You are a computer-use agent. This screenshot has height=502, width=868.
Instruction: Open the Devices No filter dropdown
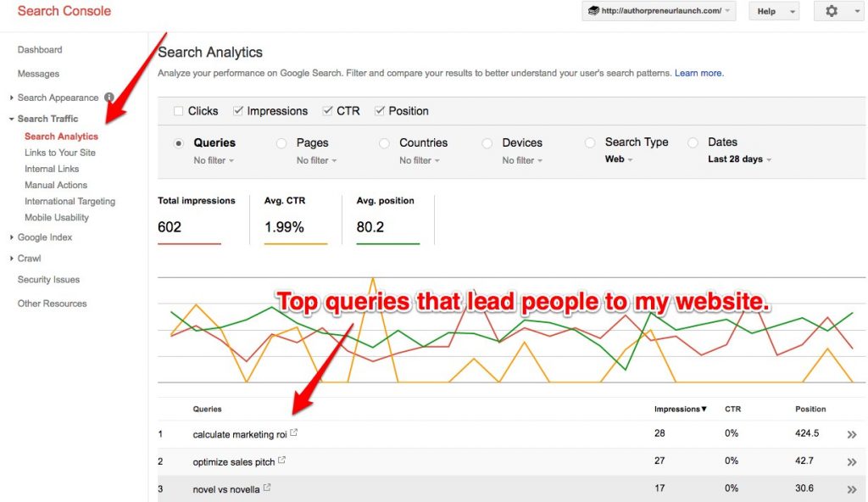(x=522, y=160)
